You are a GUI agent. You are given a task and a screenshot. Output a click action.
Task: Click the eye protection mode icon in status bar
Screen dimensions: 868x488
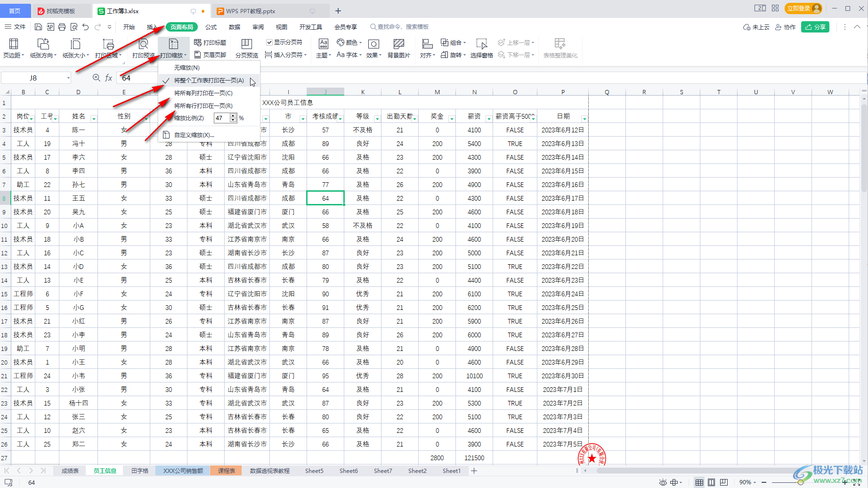click(663, 482)
